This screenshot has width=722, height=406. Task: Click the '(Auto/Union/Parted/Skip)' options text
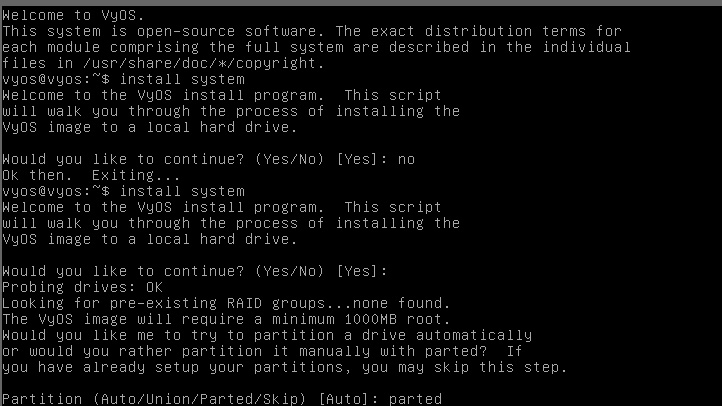[x=199, y=399]
